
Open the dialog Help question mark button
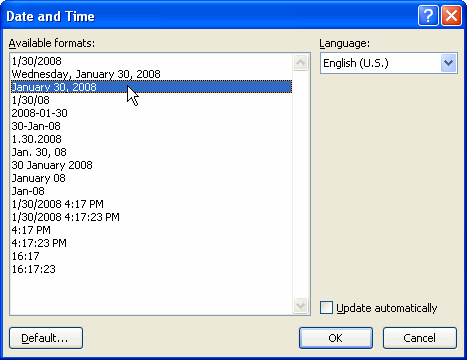point(428,15)
